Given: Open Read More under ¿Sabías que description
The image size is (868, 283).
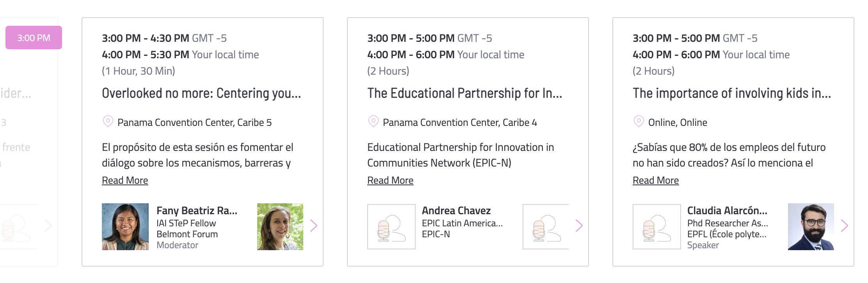Looking at the screenshot, I should (656, 180).
